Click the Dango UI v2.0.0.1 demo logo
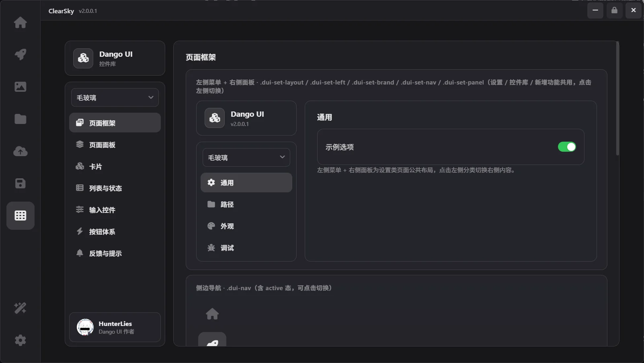 [x=215, y=118]
